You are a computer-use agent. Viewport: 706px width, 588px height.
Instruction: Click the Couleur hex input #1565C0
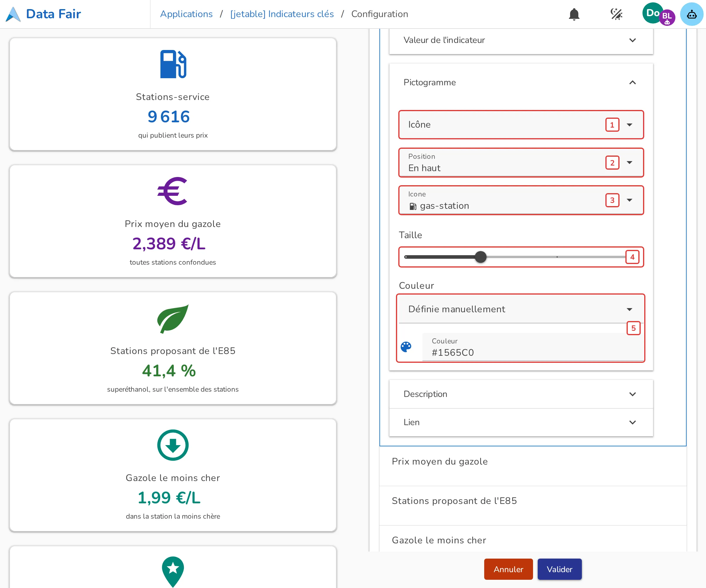tap(533, 347)
